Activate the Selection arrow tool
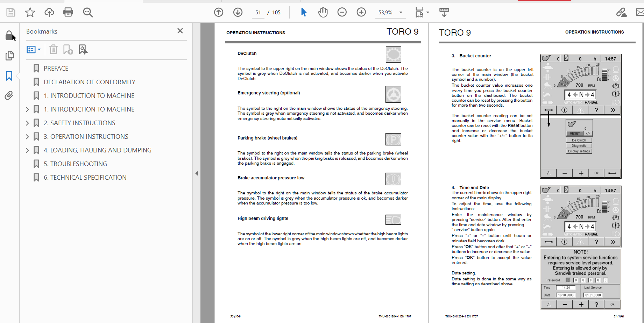Screen dimensions: 644x323 point(304,12)
